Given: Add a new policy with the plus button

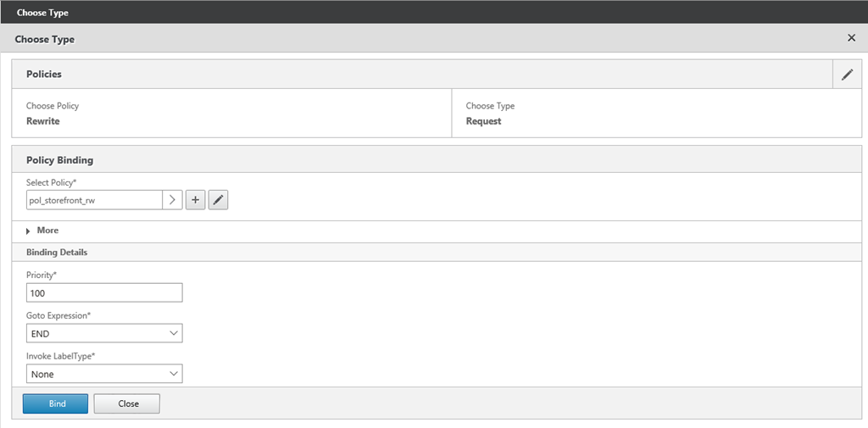Looking at the screenshot, I should (195, 200).
